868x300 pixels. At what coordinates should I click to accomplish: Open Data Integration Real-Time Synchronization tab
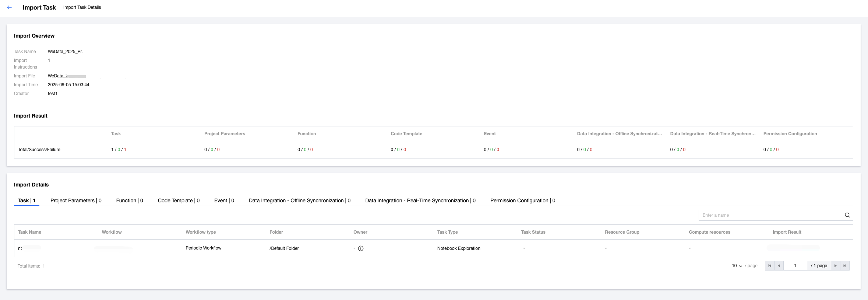(x=420, y=200)
